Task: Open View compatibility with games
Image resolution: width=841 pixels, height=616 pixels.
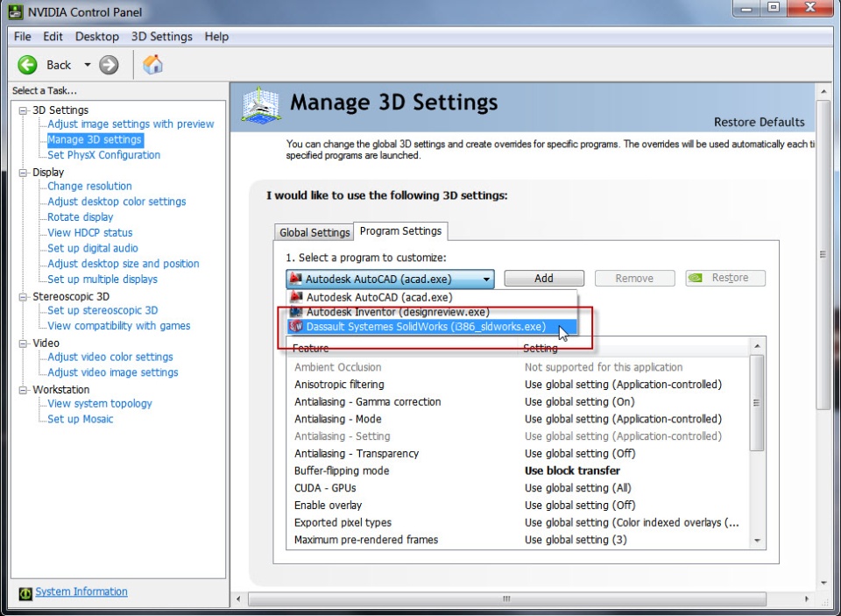Action: [x=119, y=326]
